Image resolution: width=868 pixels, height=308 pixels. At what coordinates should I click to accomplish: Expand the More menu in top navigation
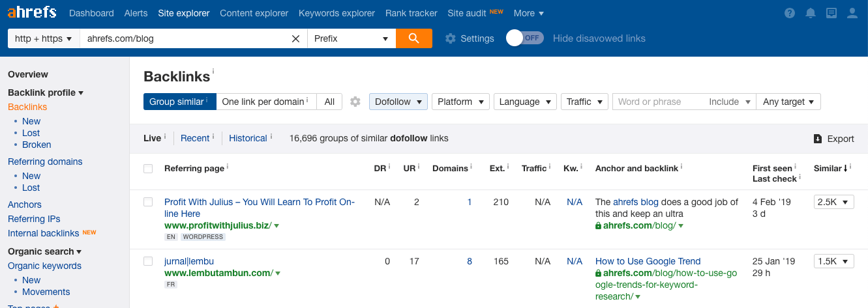pyautogui.click(x=529, y=13)
